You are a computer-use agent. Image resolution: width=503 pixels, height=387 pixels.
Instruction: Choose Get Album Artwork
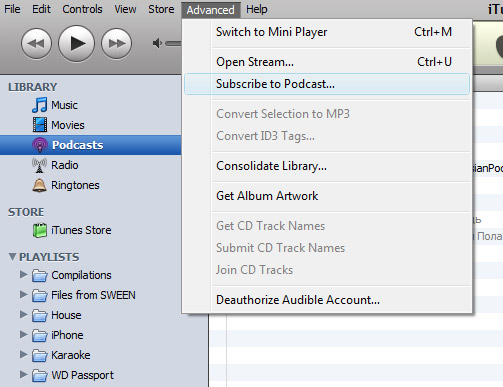tap(327, 196)
